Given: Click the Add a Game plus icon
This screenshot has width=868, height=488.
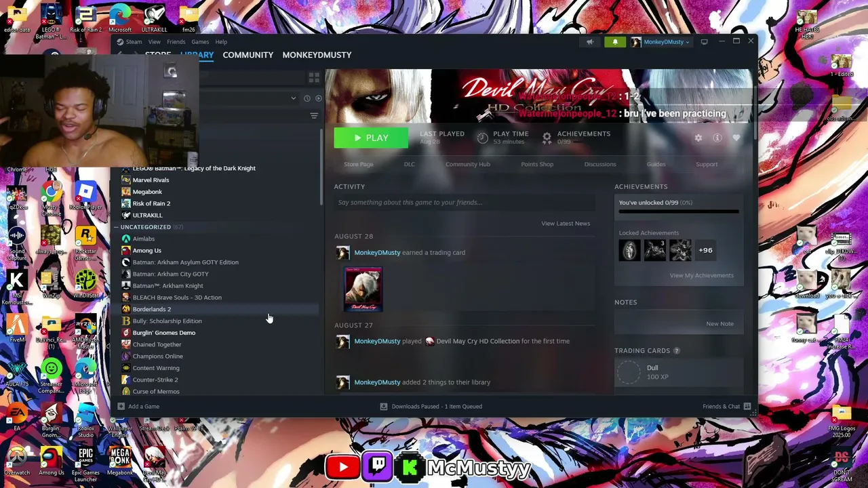Looking at the screenshot, I should [x=121, y=407].
